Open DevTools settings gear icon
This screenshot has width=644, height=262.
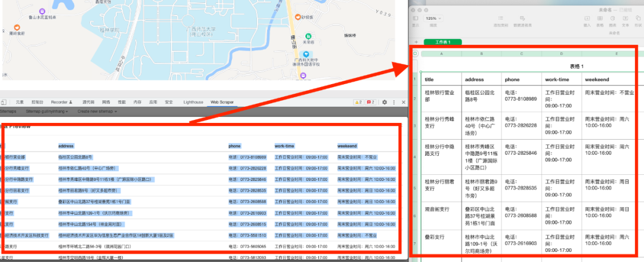coord(385,102)
